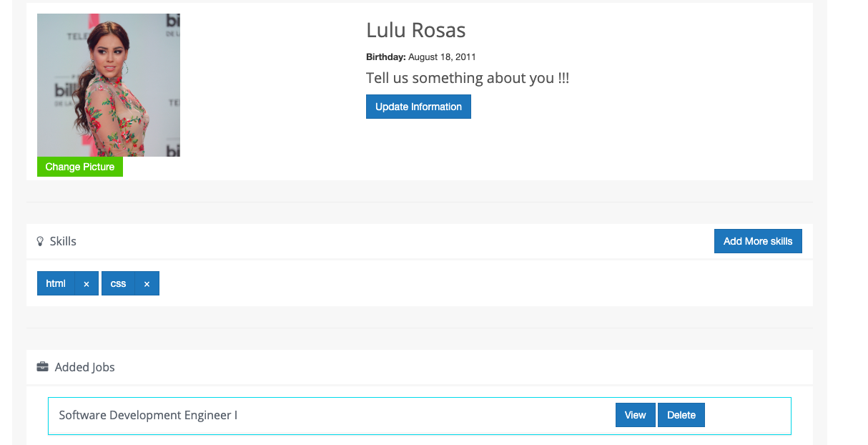View the Software Development Engineer I job
The width and height of the screenshot is (868, 445).
pyautogui.click(x=635, y=415)
